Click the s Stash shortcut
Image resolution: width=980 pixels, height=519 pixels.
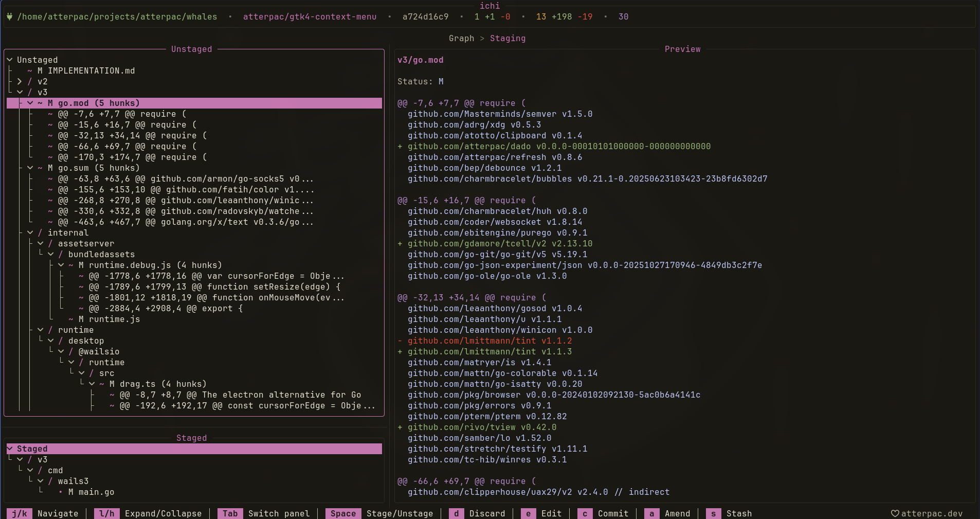[x=729, y=513]
